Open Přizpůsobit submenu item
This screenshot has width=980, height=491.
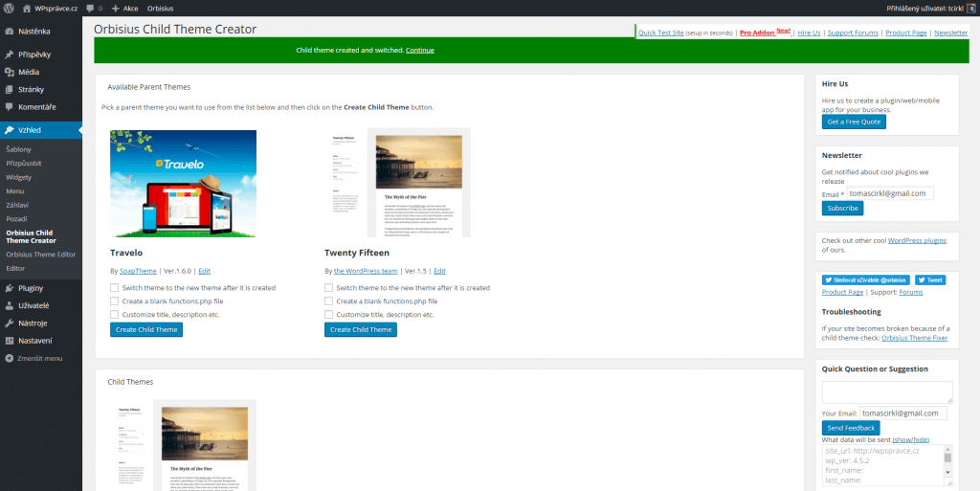tap(24, 163)
